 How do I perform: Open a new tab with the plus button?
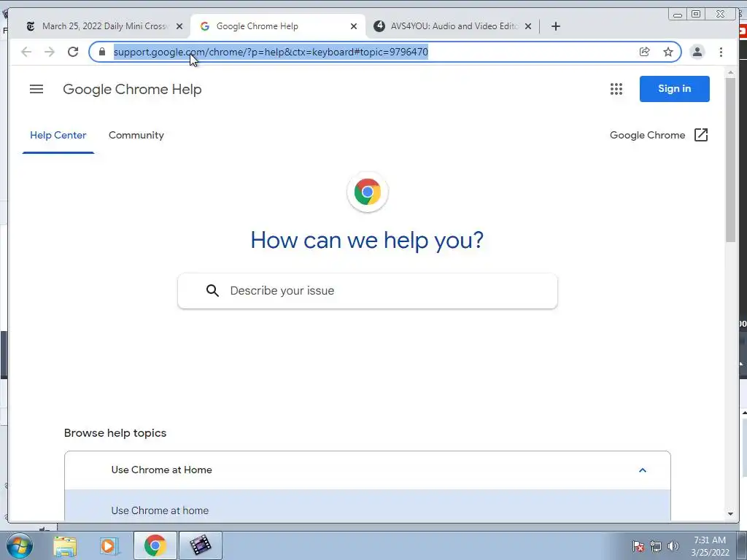point(555,26)
